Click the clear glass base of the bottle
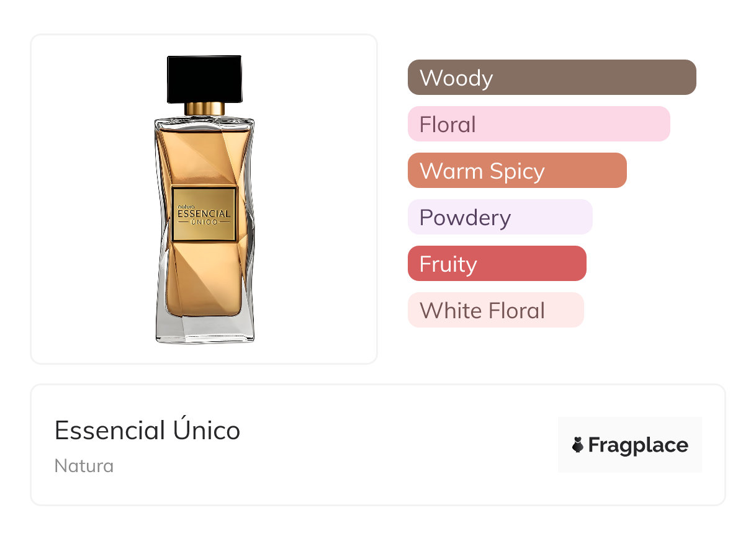The width and height of the screenshot is (756, 536). coord(204,329)
